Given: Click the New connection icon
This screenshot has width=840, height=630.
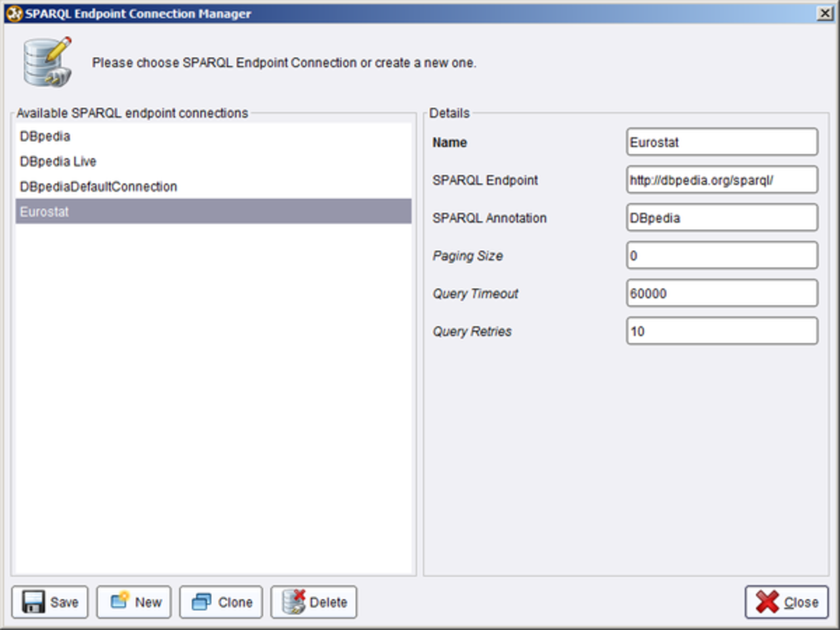Looking at the screenshot, I should [120, 602].
